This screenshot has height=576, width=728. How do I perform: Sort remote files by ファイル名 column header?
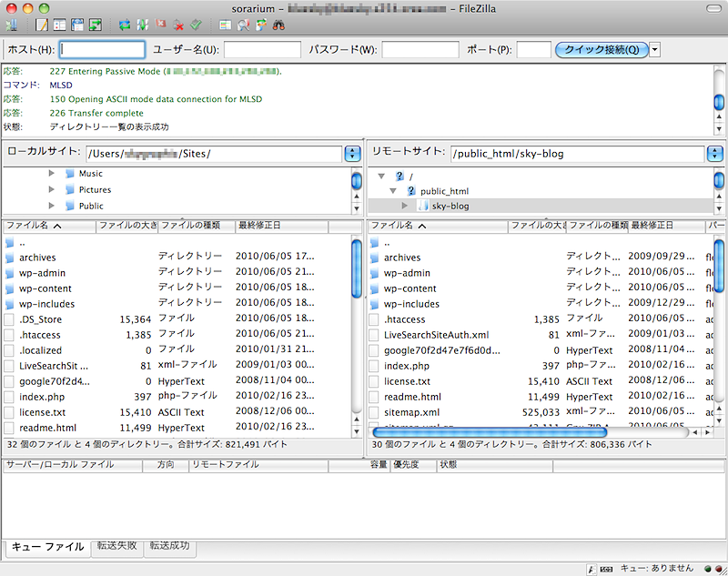click(x=438, y=226)
